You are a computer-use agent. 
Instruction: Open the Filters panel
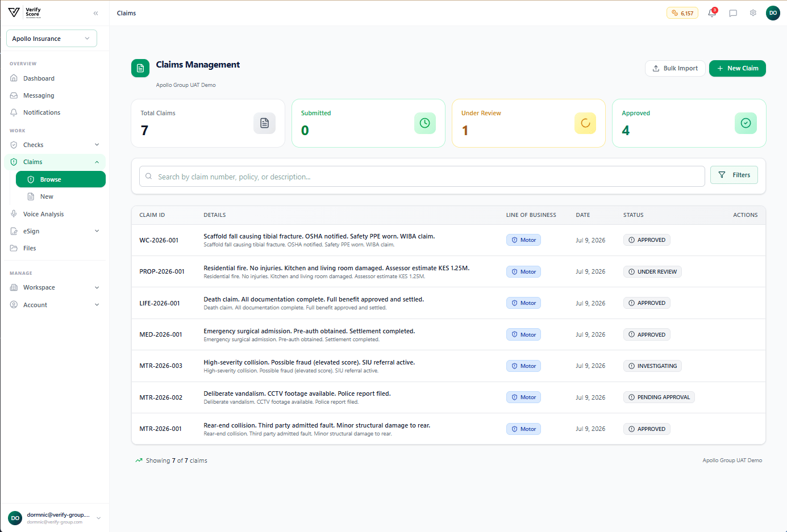(x=734, y=175)
